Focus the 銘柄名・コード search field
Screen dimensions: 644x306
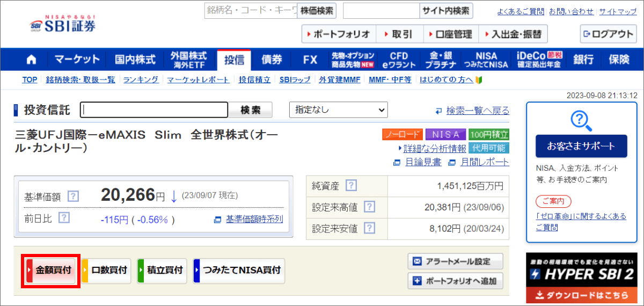coord(251,10)
